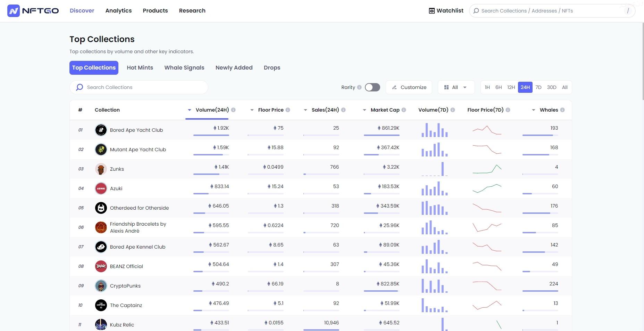Switch to the Drops tab
This screenshot has width=644, height=331.
[272, 68]
